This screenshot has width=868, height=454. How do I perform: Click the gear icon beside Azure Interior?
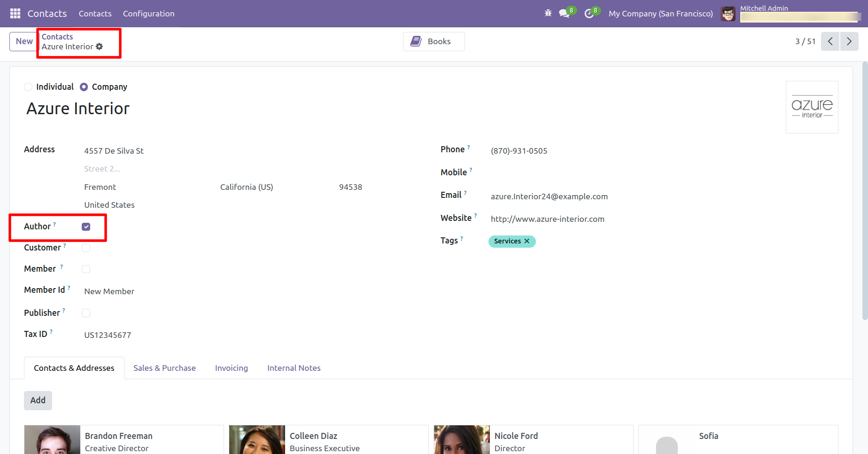[100, 47]
